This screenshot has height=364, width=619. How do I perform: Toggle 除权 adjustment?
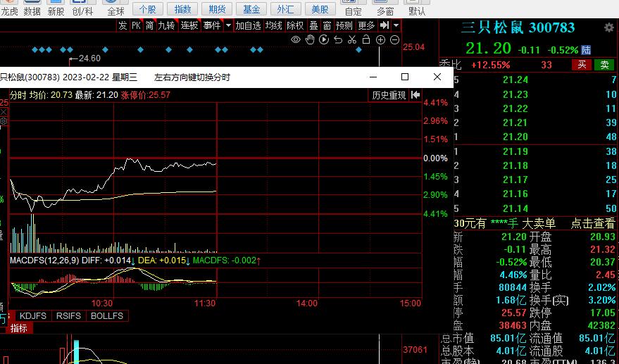tap(295, 25)
